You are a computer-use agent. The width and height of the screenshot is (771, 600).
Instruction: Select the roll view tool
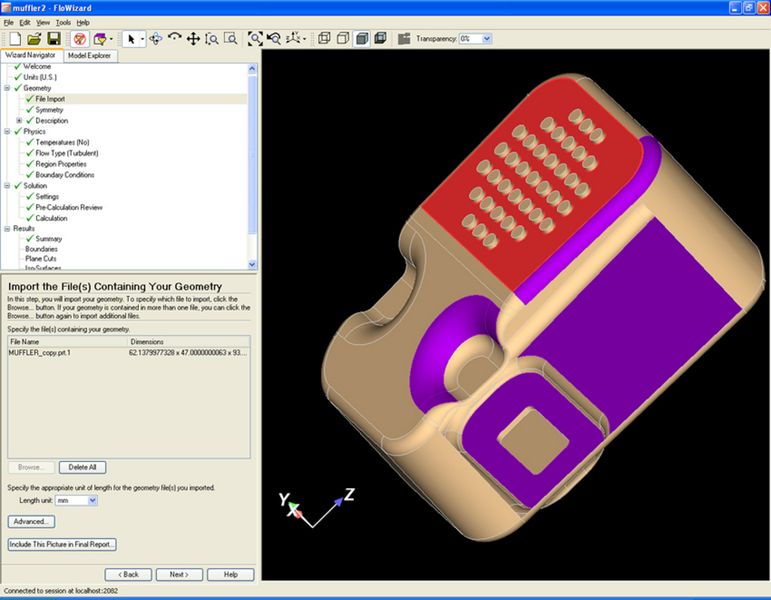point(175,38)
